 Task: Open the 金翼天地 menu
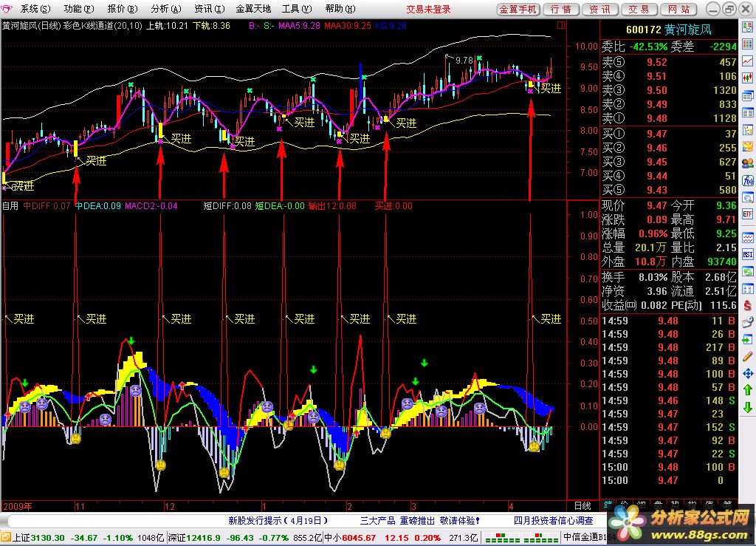pos(253,9)
